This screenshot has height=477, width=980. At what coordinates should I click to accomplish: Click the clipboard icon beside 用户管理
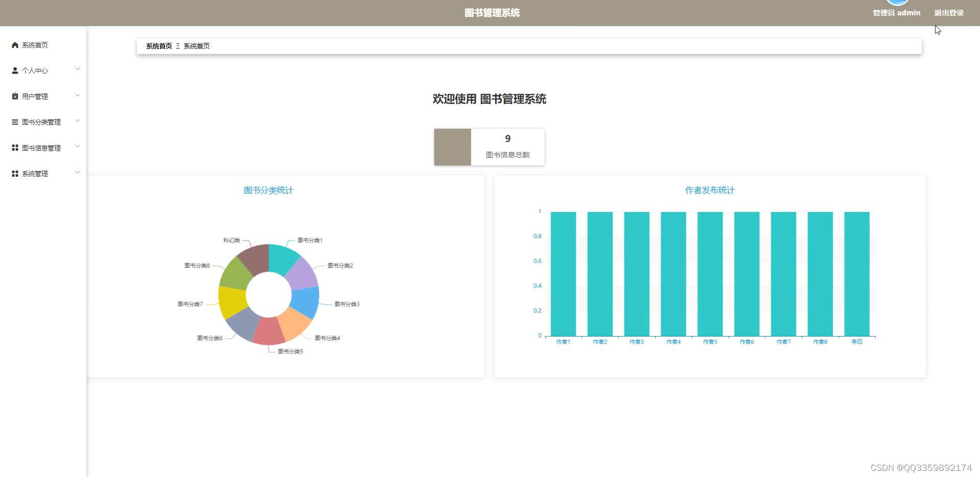tap(15, 96)
